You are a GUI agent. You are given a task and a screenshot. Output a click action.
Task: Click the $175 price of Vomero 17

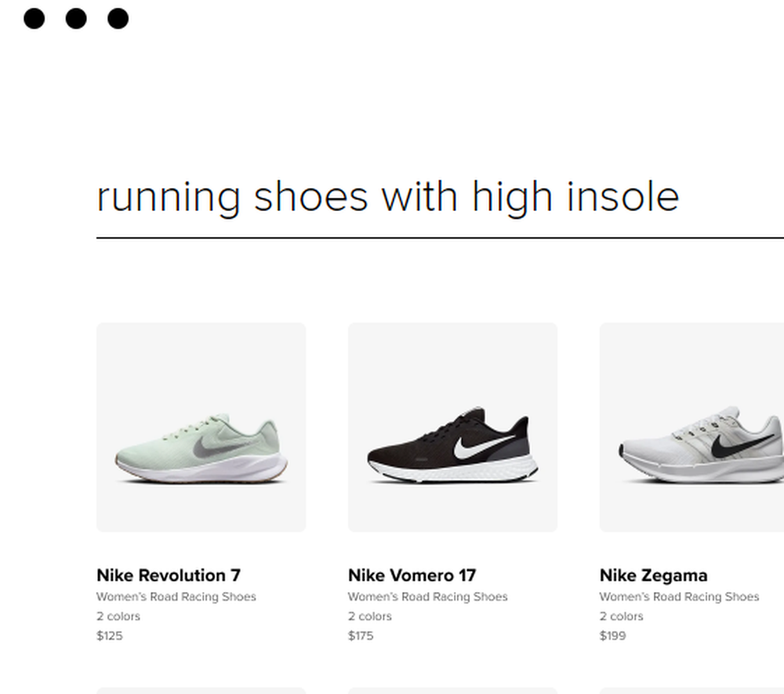361,635
